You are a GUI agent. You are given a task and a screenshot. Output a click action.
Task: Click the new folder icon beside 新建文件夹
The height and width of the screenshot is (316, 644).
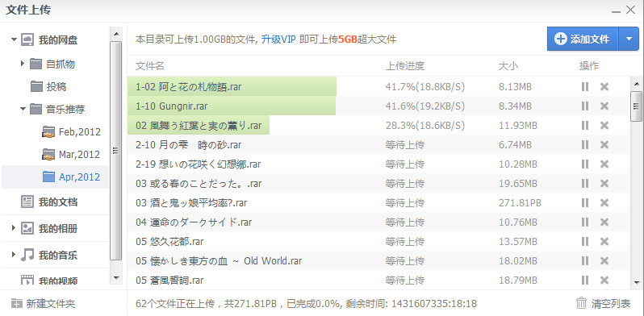coord(16,304)
